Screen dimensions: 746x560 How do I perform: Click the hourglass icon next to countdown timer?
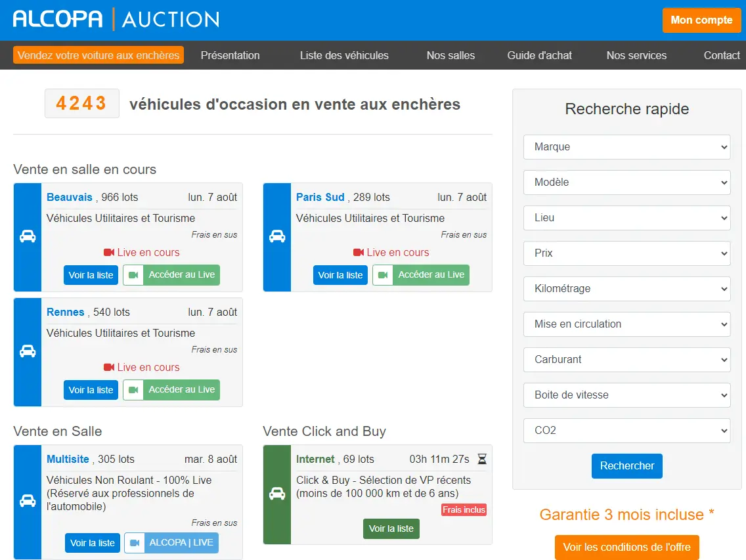(482, 459)
